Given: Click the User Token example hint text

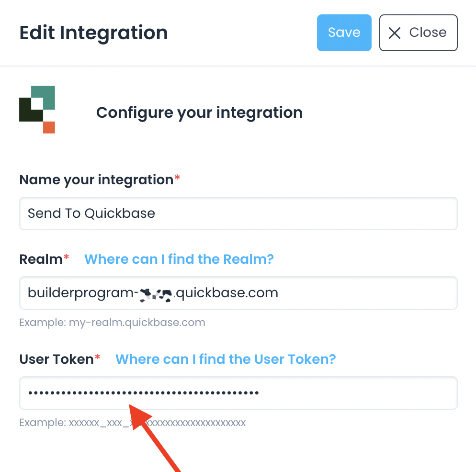Looking at the screenshot, I should click(x=132, y=423).
